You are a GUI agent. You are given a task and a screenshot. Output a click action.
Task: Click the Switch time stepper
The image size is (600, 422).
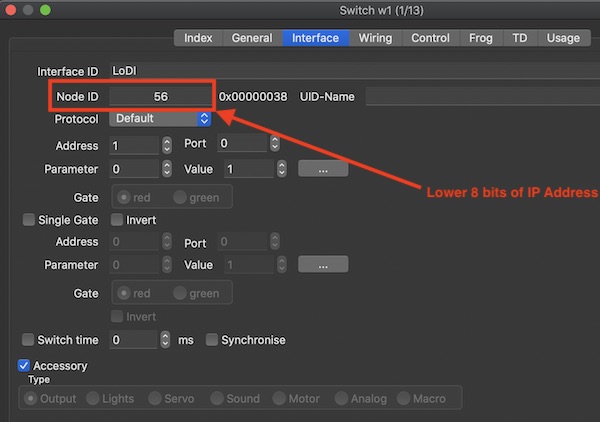point(166,340)
